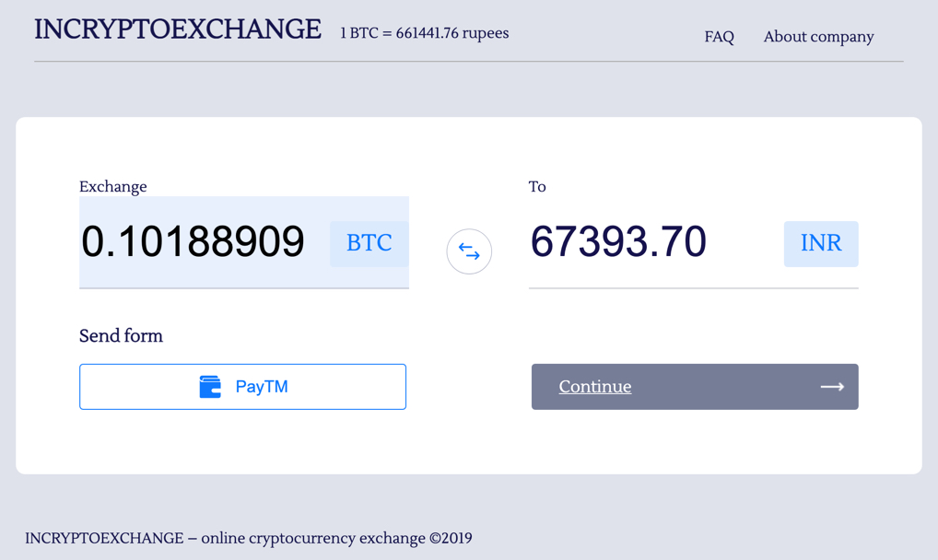Screen dimensions: 938x560
Task: Open the About company page
Action: pos(818,37)
